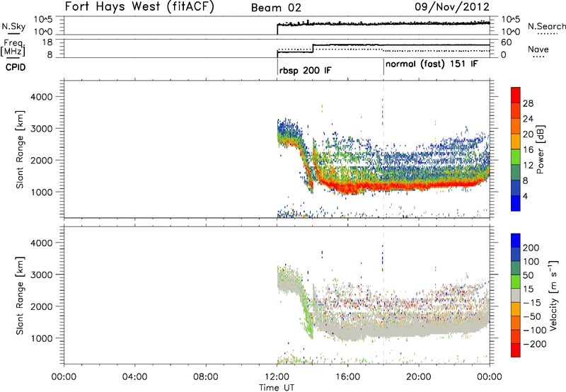Click the red bottom of the velocity colorbar
The width and height of the screenshot is (566, 392).
[x=516, y=350]
